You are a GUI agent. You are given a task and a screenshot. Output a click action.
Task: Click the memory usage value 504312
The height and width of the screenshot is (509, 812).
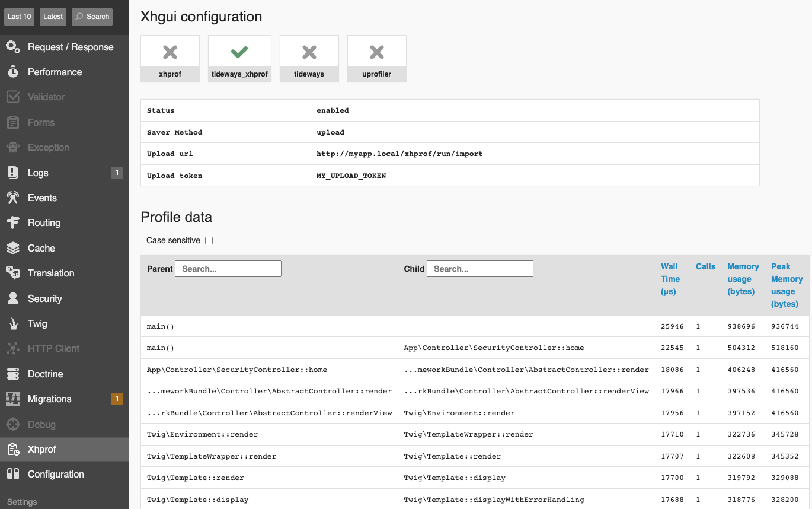741,348
